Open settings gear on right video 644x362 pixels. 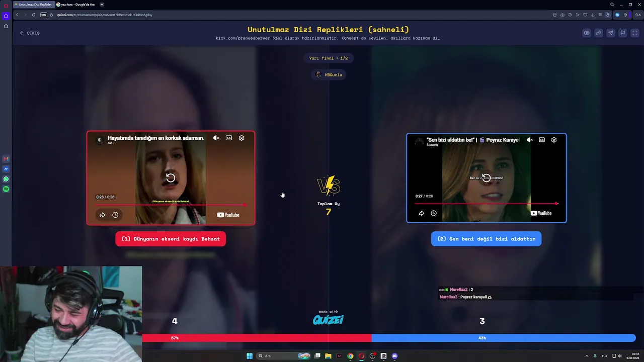(554, 140)
